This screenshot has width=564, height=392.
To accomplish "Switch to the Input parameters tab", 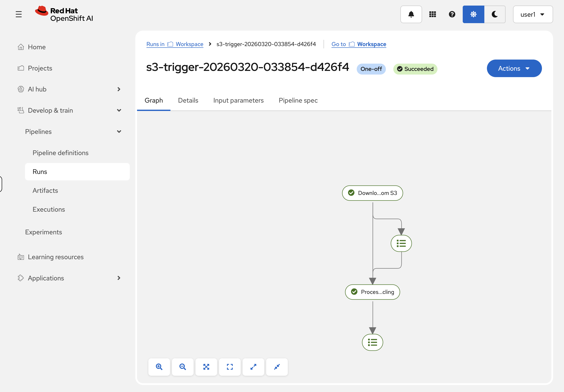I will point(238,100).
